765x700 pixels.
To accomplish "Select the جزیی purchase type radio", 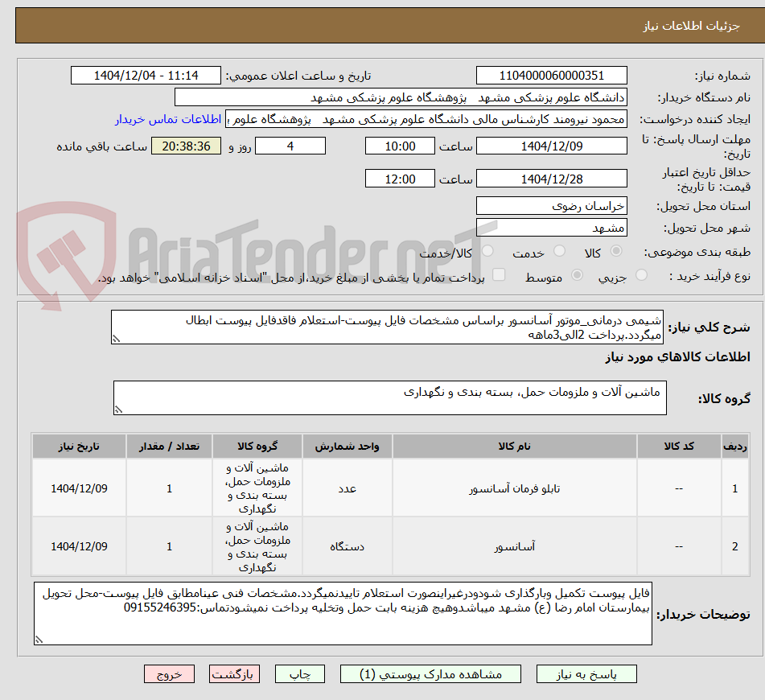I will [x=642, y=275].
